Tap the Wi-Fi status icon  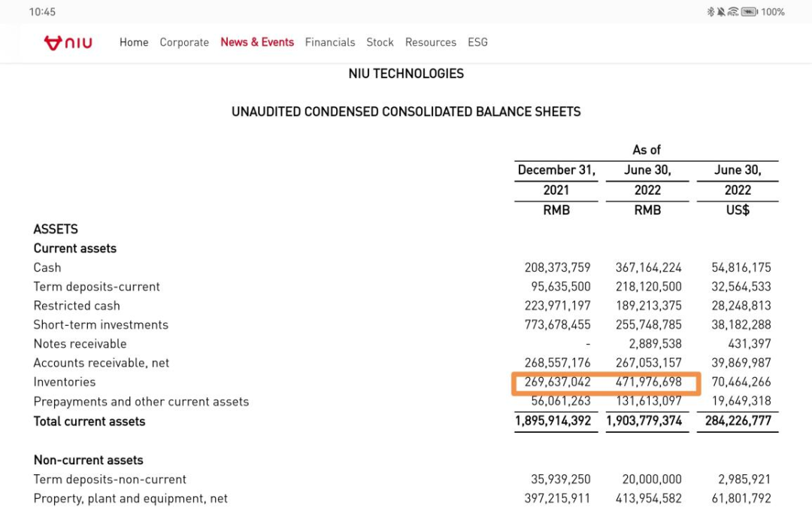pyautogui.click(x=733, y=12)
